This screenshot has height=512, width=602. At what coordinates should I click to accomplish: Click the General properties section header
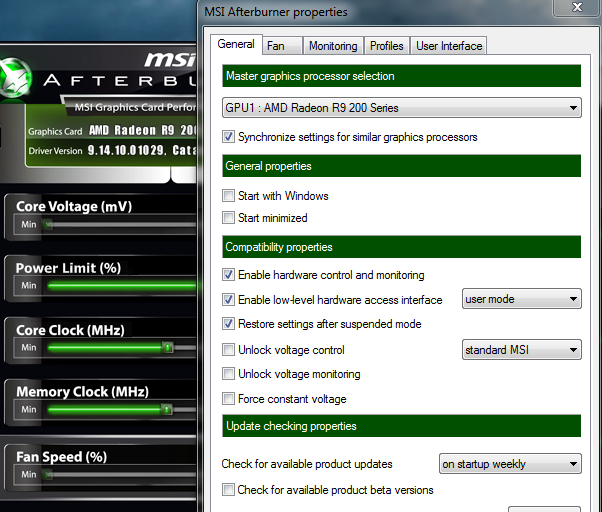[x=402, y=166]
